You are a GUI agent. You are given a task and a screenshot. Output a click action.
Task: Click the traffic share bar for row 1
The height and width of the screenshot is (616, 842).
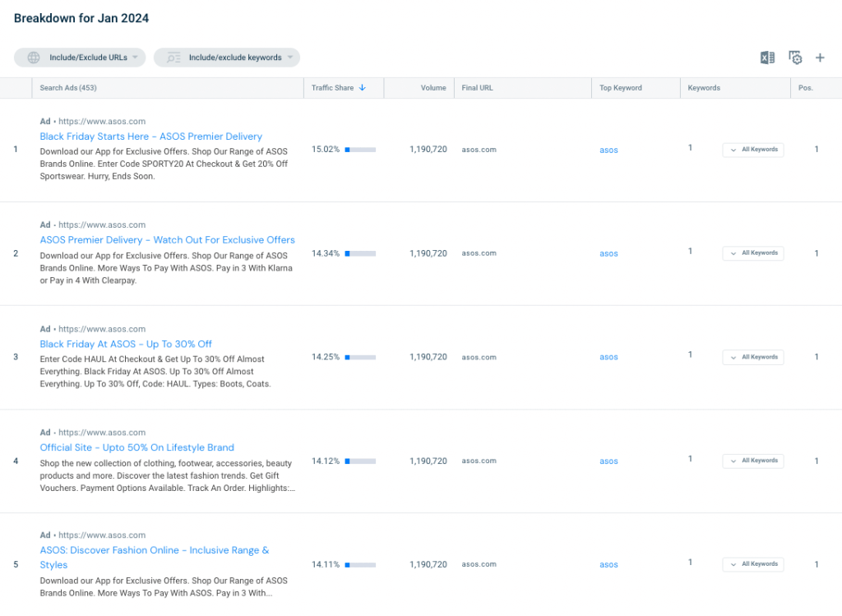pos(359,150)
